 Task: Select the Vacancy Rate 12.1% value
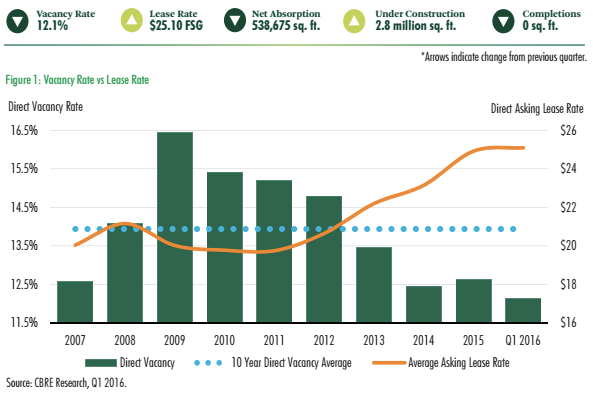click(x=53, y=26)
